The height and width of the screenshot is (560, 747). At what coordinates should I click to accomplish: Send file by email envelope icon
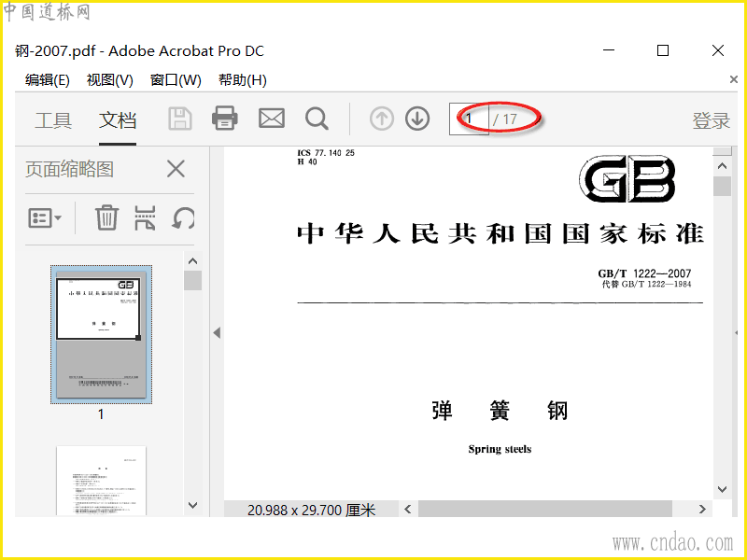coord(272,119)
